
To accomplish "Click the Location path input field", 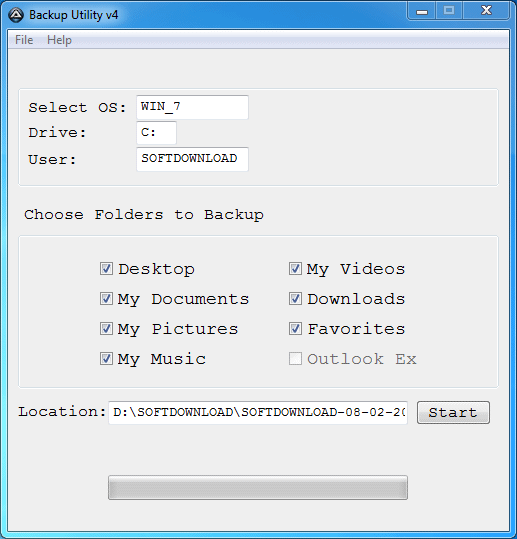I will click(x=258, y=412).
